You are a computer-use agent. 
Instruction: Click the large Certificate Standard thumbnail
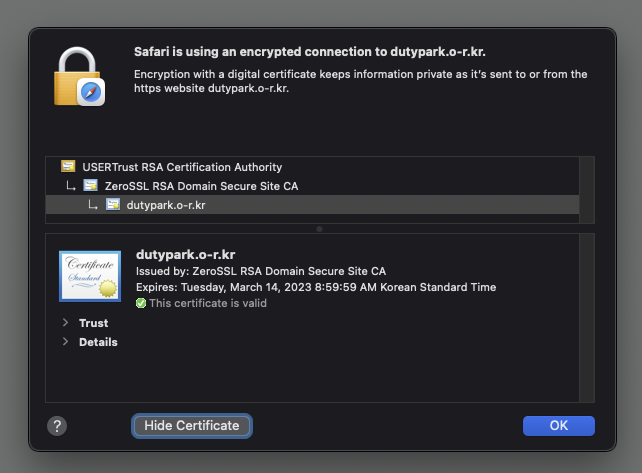(x=90, y=276)
